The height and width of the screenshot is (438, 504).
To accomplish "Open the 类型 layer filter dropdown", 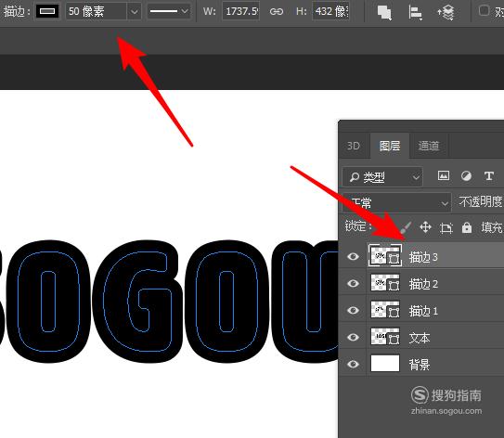I will click(382, 176).
